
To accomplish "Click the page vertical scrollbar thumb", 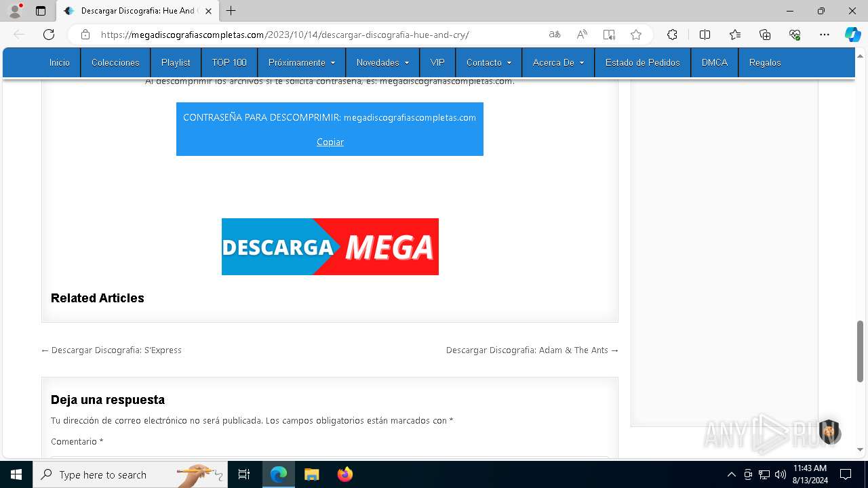I will (861, 351).
